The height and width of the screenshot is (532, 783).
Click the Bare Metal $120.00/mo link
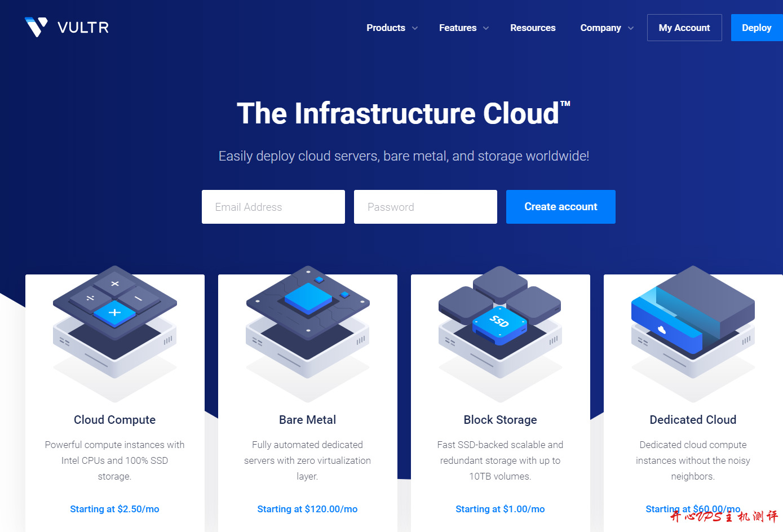tap(307, 509)
